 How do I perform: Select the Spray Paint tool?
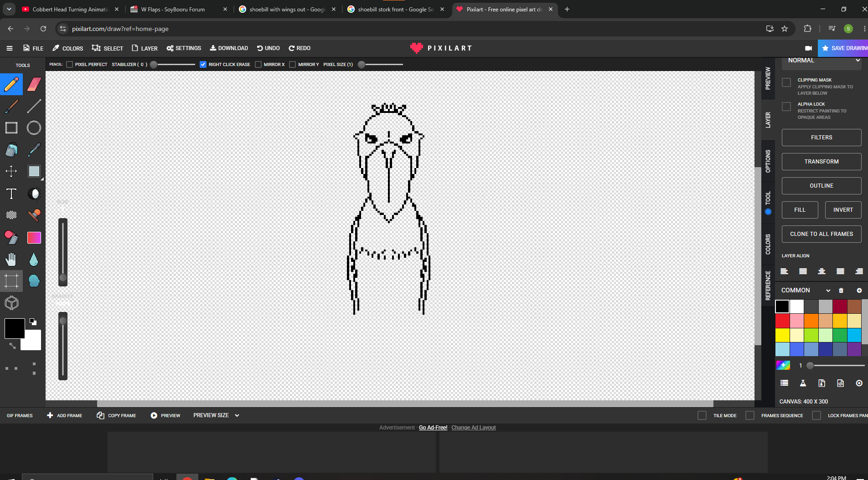click(x=11, y=237)
